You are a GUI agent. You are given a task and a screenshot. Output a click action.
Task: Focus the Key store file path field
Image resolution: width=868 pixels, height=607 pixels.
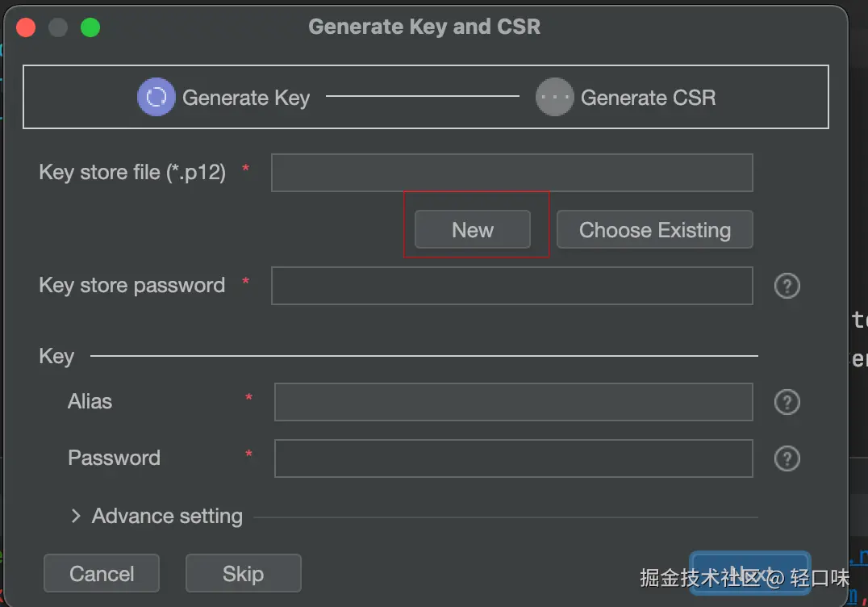[x=511, y=173]
